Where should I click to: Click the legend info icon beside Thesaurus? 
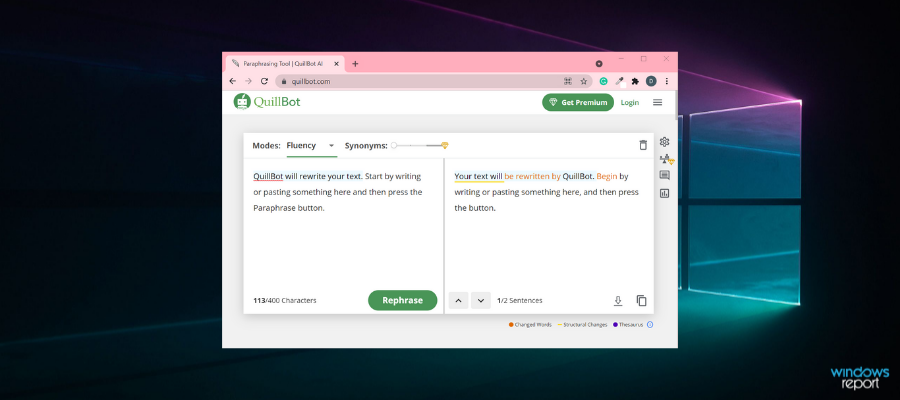tap(650, 325)
